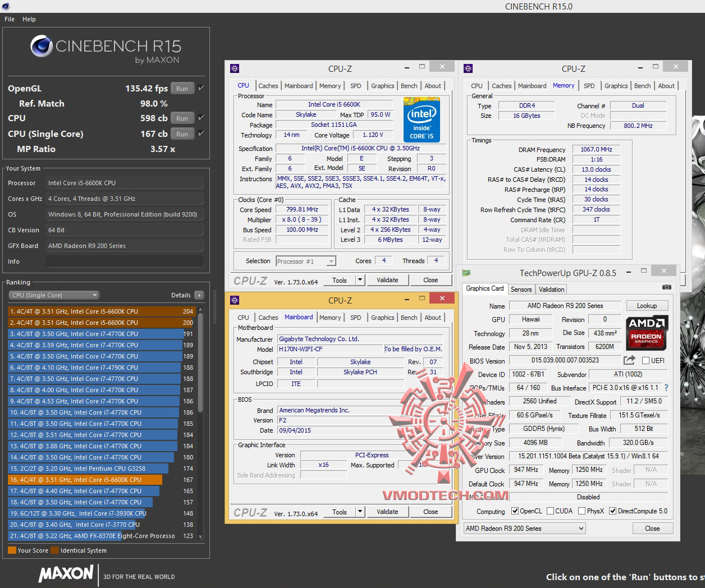Toggle the OpenCL checkbox

[x=515, y=511]
